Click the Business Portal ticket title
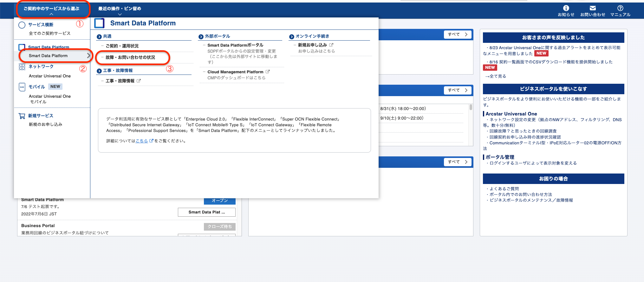 pos(38,226)
